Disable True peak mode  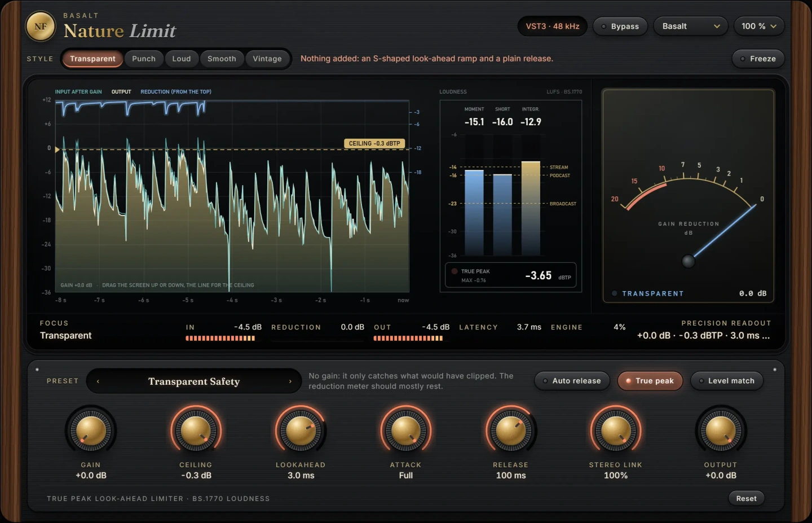click(x=650, y=381)
